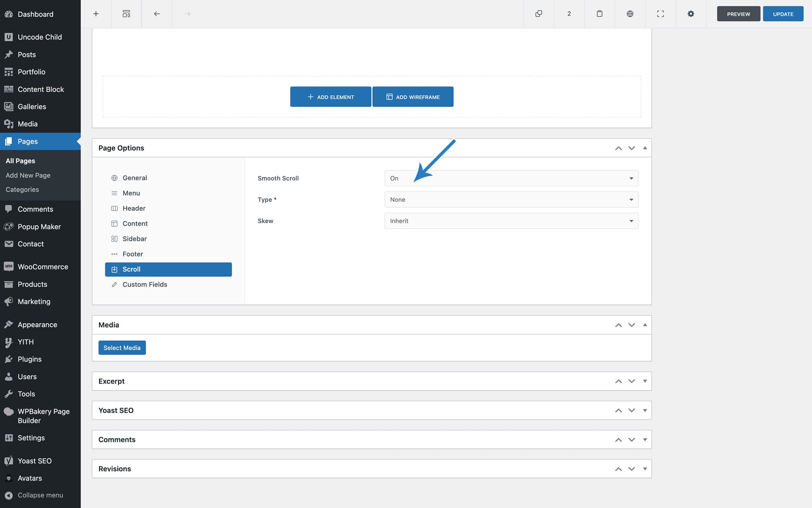Open the Type dropdown set to None
This screenshot has width=812, height=508.
point(511,199)
